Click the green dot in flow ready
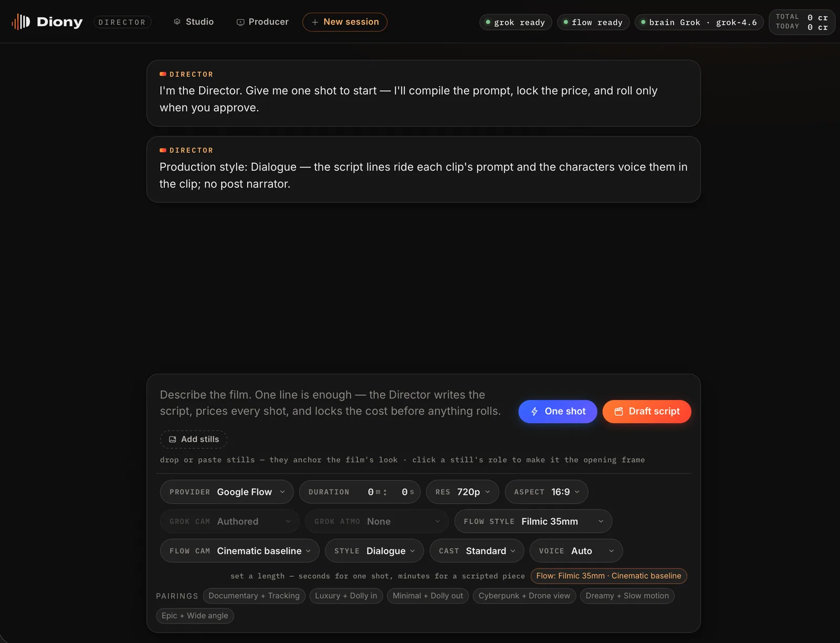Image resolution: width=840 pixels, height=643 pixels. [566, 22]
